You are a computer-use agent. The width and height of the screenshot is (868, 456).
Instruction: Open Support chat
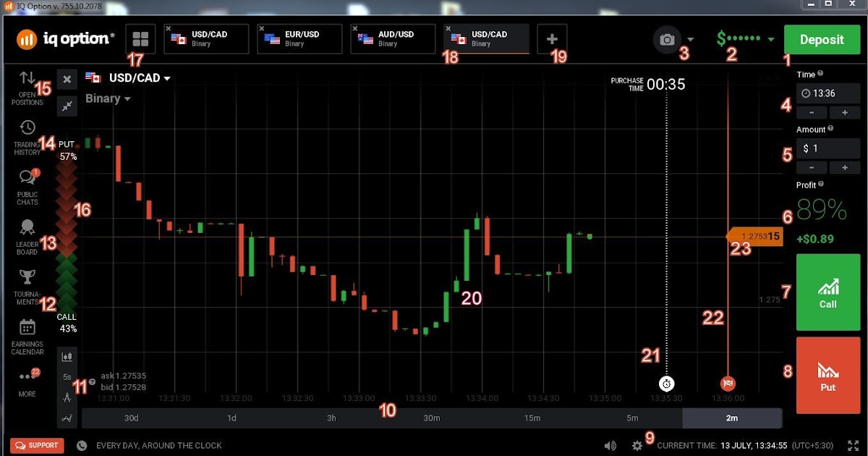(x=37, y=446)
